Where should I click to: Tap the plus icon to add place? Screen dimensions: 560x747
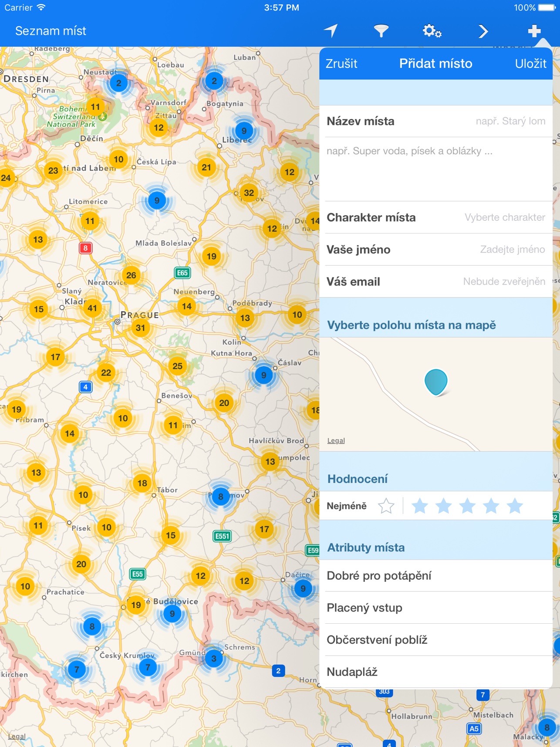[x=534, y=31]
